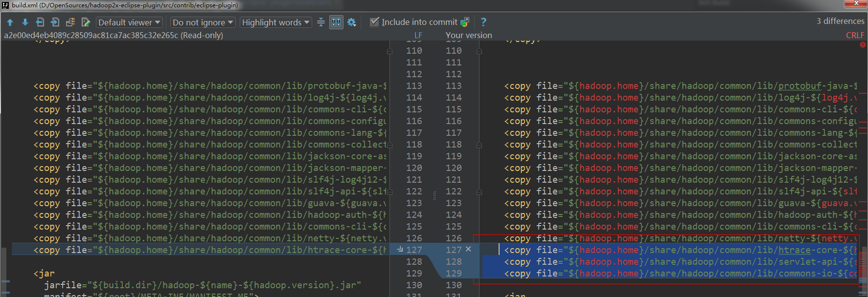Close the build.xml diff window

pyautogui.click(x=856, y=3)
